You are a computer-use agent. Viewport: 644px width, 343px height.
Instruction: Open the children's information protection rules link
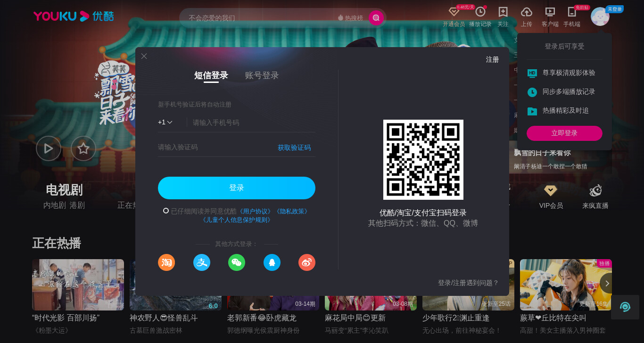[x=237, y=220]
